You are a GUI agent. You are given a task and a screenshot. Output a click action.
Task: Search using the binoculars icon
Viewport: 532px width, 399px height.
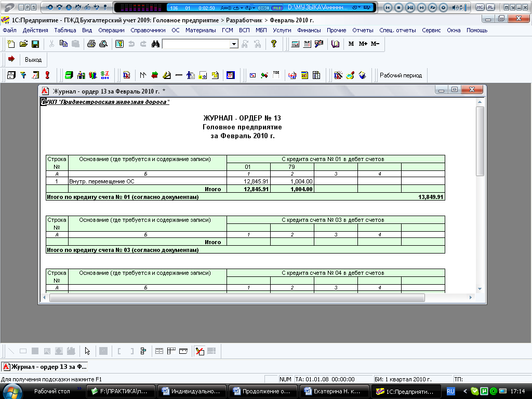pos(155,44)
